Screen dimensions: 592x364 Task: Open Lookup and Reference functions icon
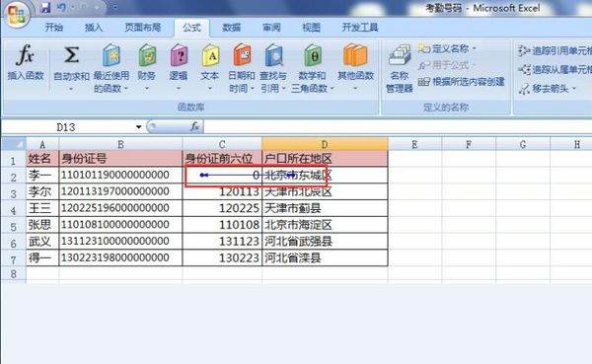tap(273, 55)
